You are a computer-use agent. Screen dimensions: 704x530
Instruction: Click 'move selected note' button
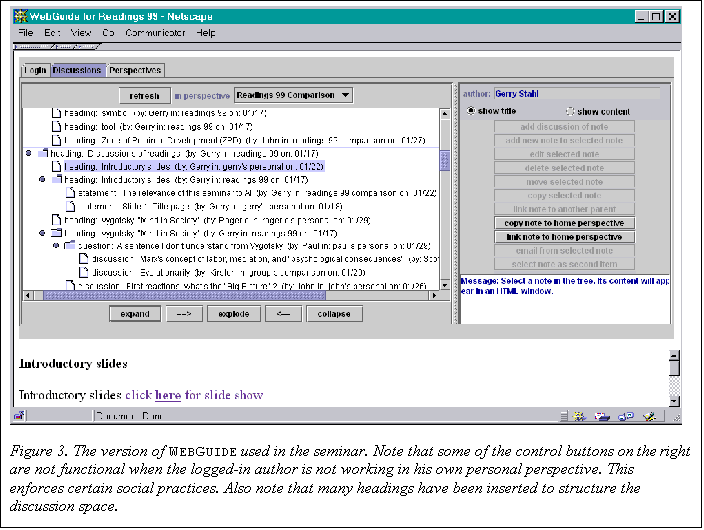pyautogui.click(x=564, y=182)
